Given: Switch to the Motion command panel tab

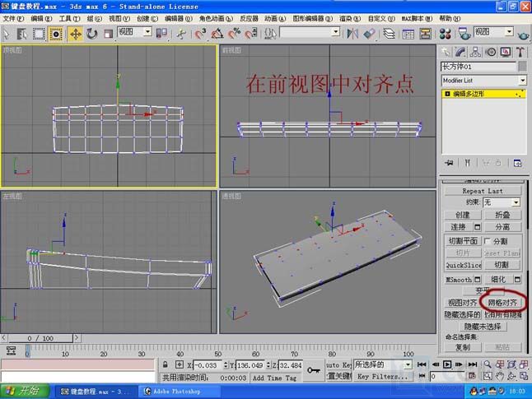Looking at the screenshot, I should click(x=491, y=52).
